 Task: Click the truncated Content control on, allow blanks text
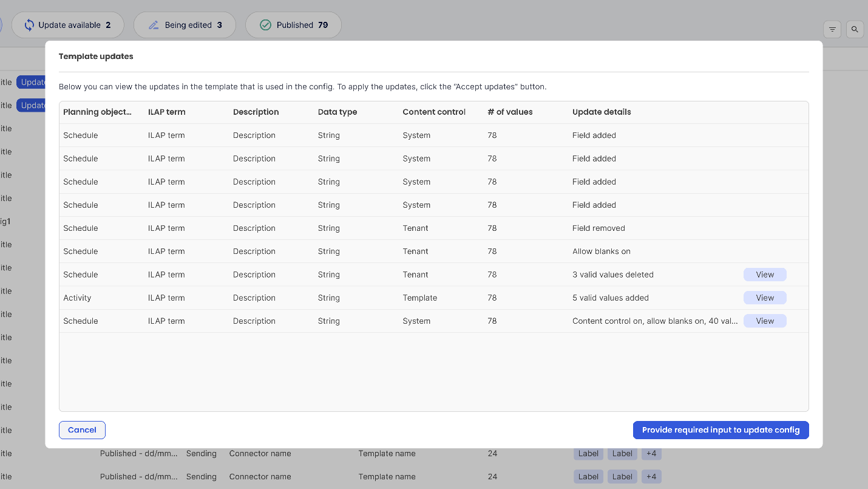coord(655,321)
